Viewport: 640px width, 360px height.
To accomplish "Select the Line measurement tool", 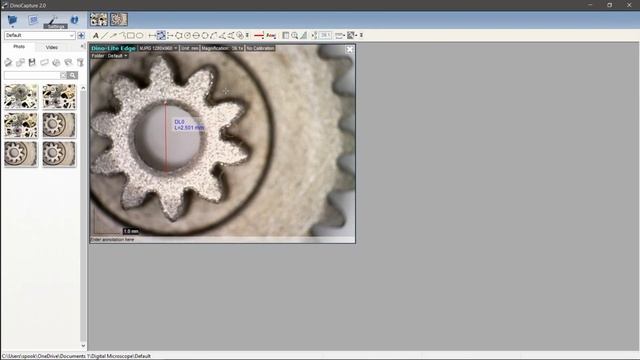I will click(152, 36).
